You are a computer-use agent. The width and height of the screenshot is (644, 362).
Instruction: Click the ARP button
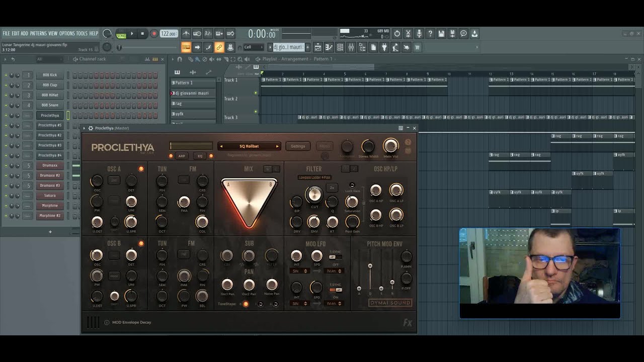[x=182, y=156]
